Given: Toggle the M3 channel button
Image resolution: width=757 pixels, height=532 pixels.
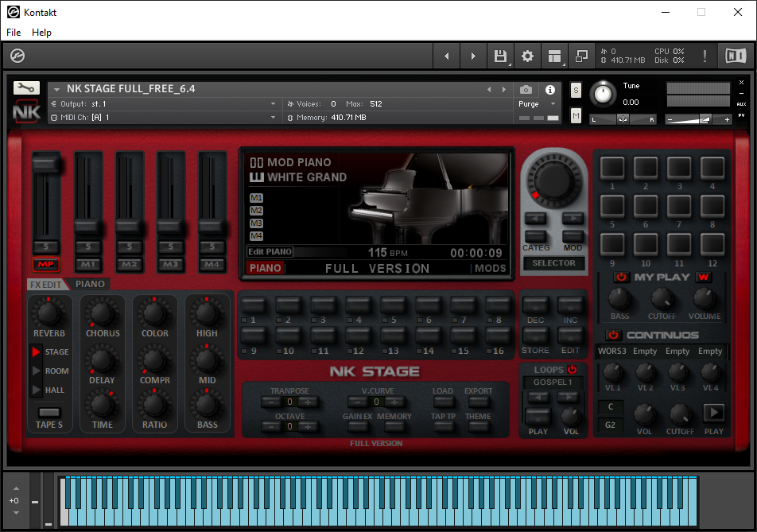Looking at the screenshot, I should pos(170,264).
